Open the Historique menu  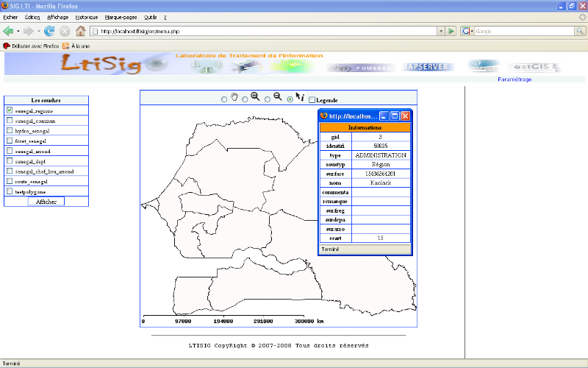click(x=87, y=16)
